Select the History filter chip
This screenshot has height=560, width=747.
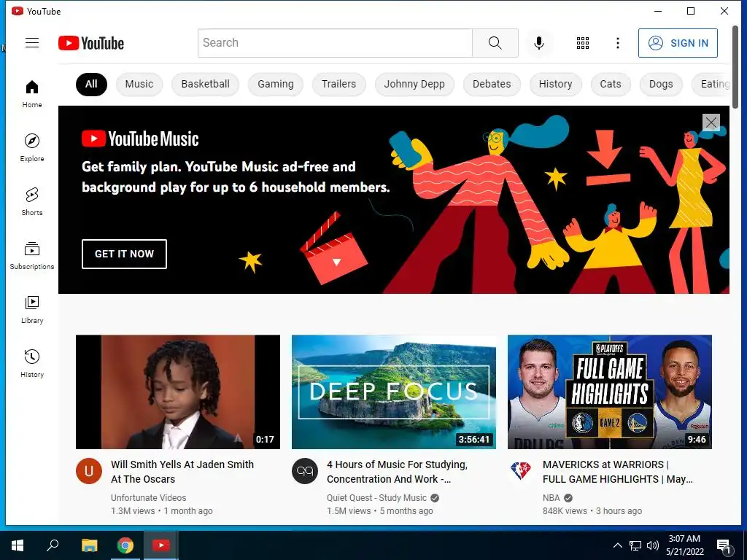(555, 85)
